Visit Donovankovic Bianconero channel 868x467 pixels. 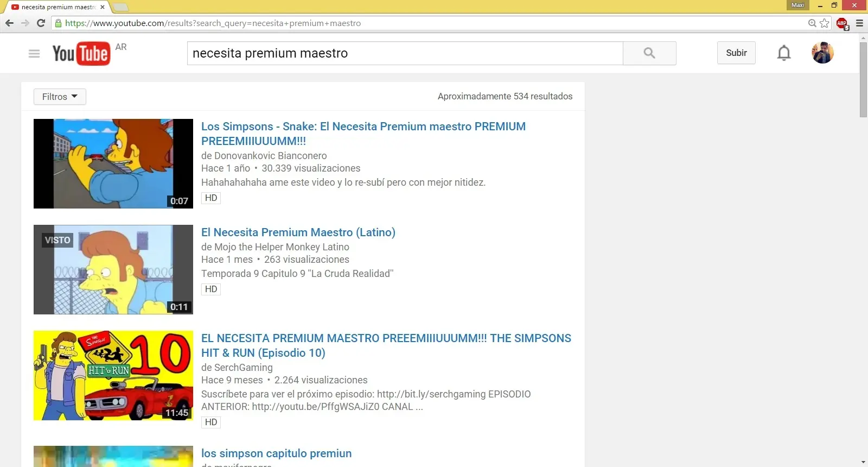[x=270, y=156]
